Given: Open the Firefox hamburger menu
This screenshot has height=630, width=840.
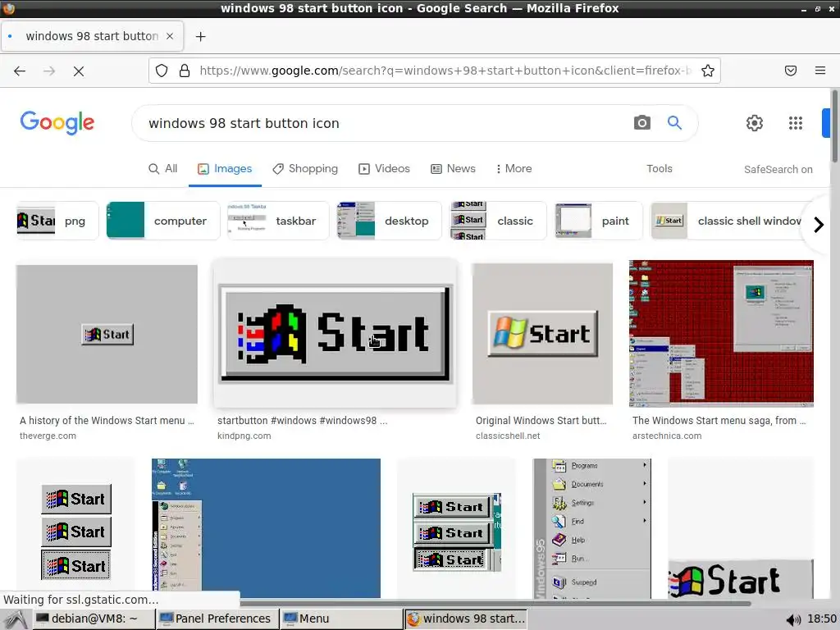Looking at the screenshot, I should [x=820, y=71].
